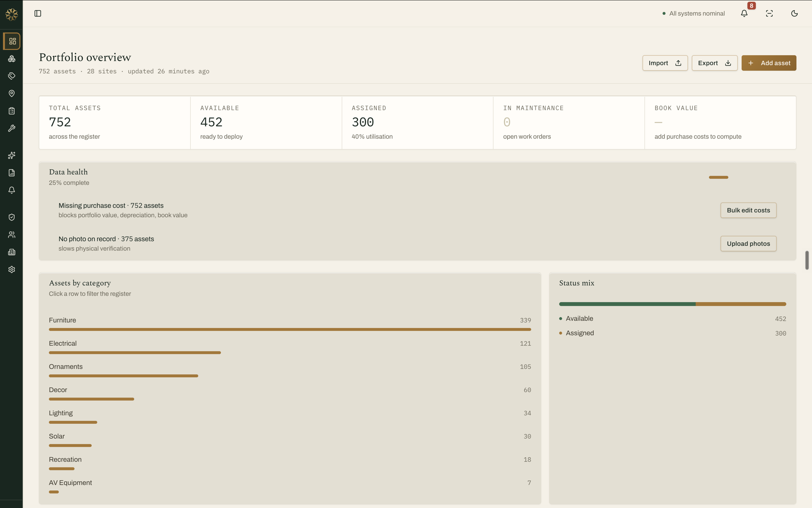
Task: Filter register by Ornaments row
Action: pos(290,370)
